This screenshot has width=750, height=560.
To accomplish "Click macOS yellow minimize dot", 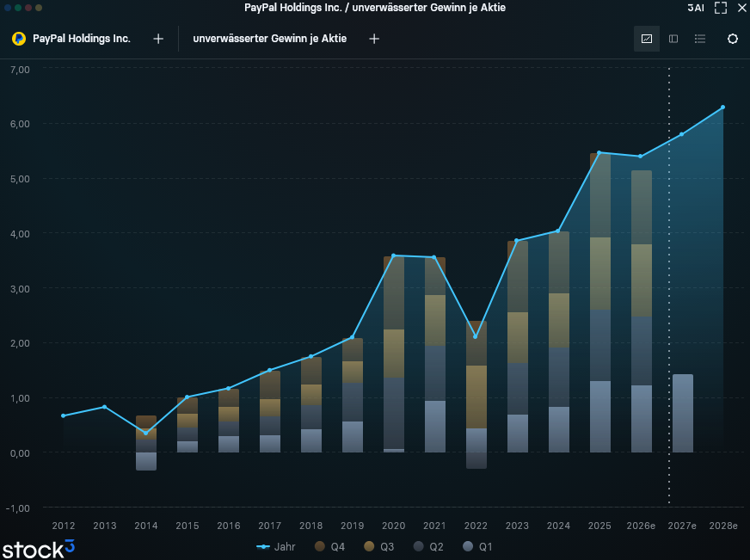I will click(39, 8).
